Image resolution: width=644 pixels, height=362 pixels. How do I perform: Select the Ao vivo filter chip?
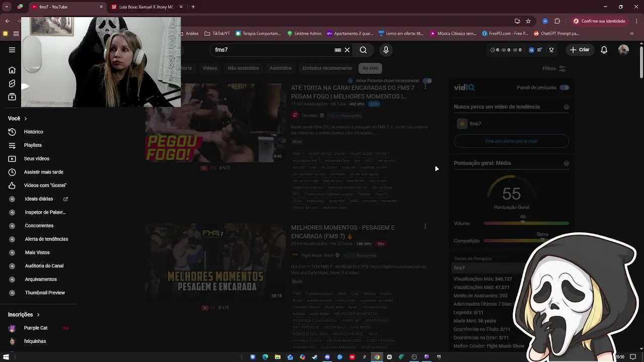pos(370,68)
